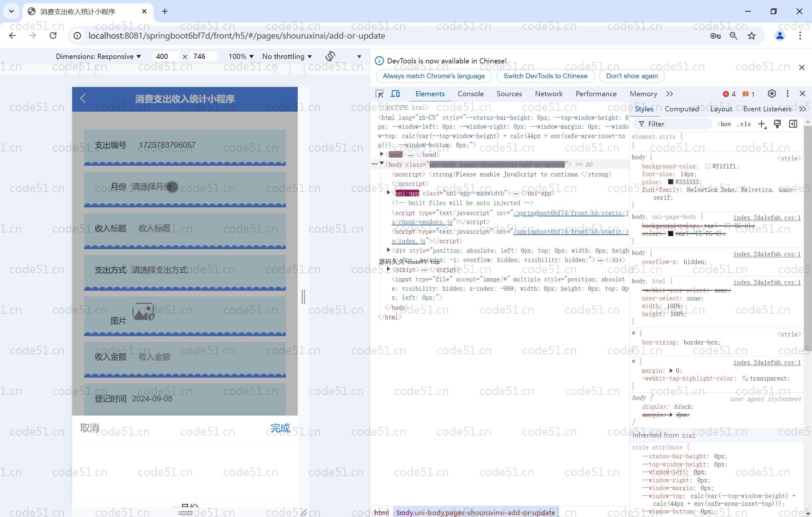Switch to the Console tab
Screen dimensions: 812x517
tap(470, 94)
